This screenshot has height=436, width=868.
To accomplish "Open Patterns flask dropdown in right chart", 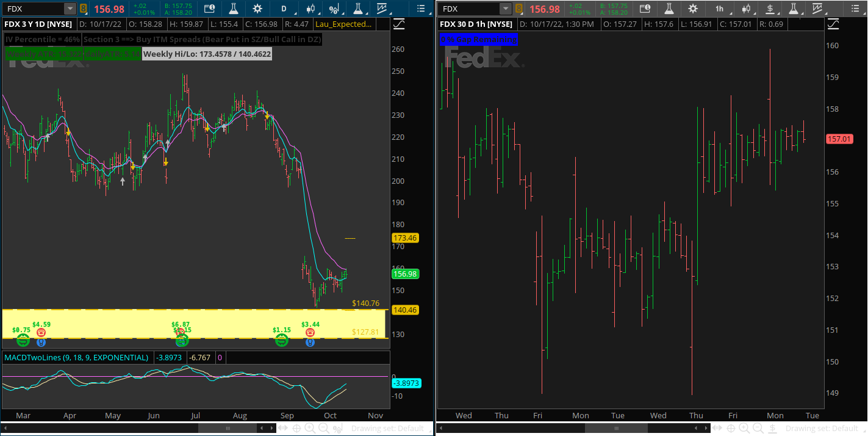I will click(x=794, y=9).
